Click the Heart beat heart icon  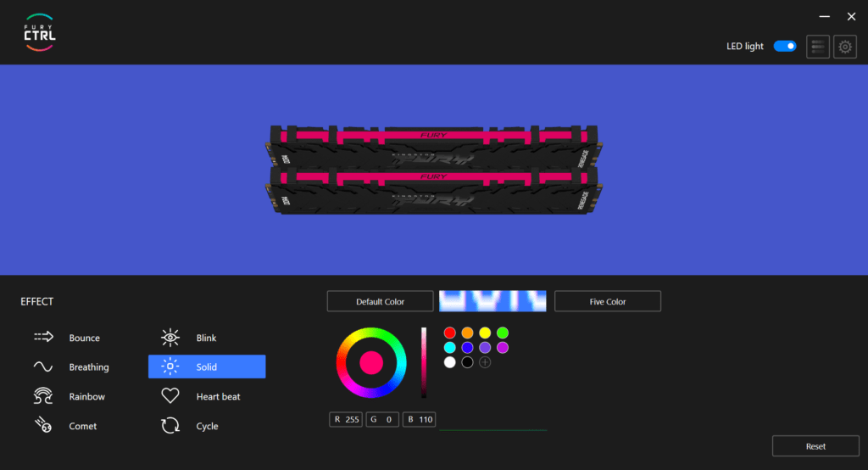pyautogui.click(x=170, y=395)
